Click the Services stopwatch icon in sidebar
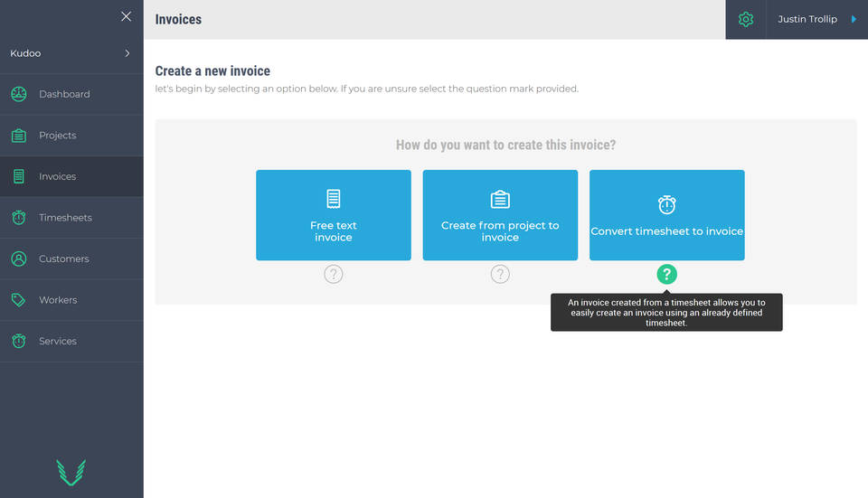Viewport: 868px width, 498px height. pos(19,341)
